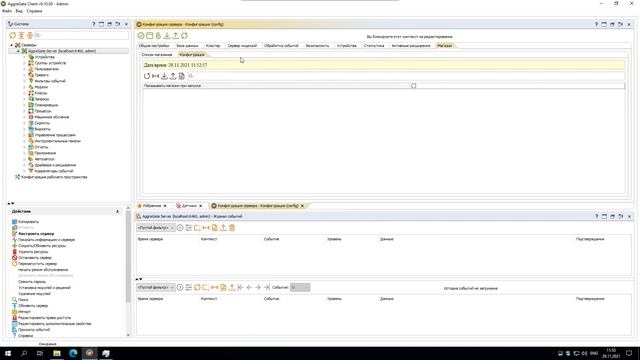The width and height of the screenshot is (640, 360).
Task: Open the База данных tab
Action: pos(187,46)
